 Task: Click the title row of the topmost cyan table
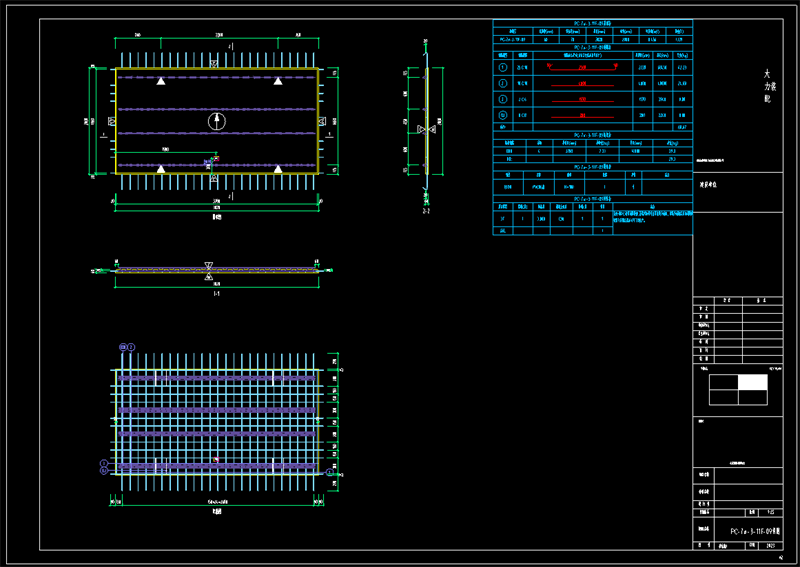[x=593, y=23]
